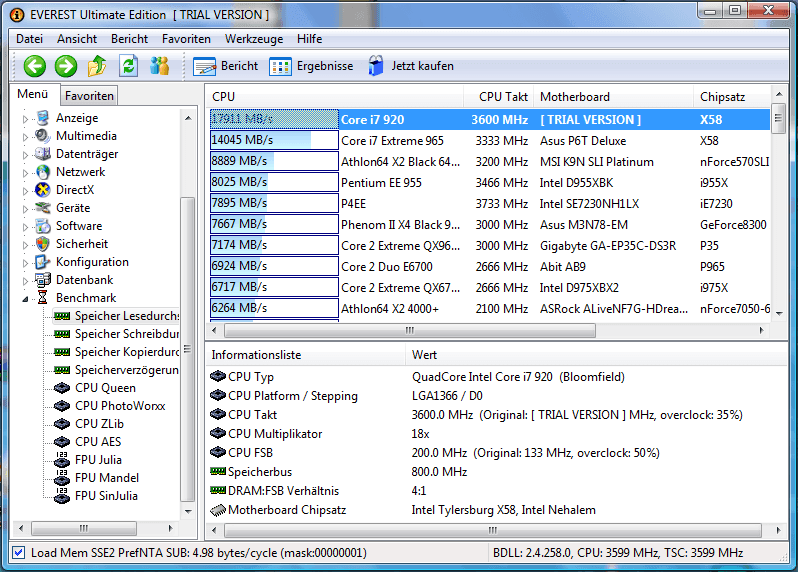Open the Ansicht menu

tap(77, 39)
